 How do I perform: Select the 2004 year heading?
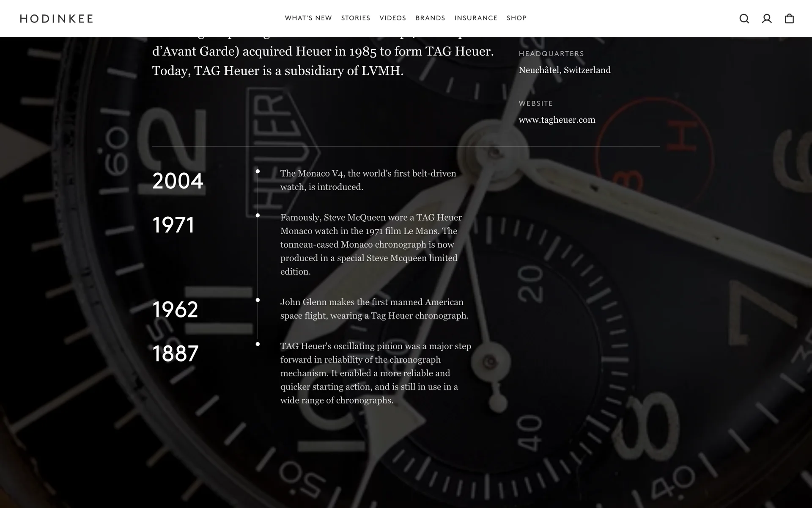pos(178,181)
